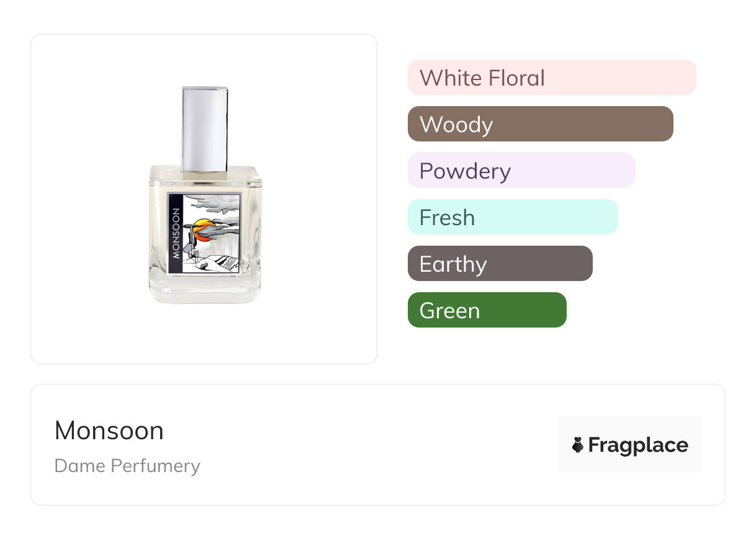Screen dimensions: 756x536
Task: Click the Fragplace wordmark text
Action: pyautogui.click(x=638, y=445)
